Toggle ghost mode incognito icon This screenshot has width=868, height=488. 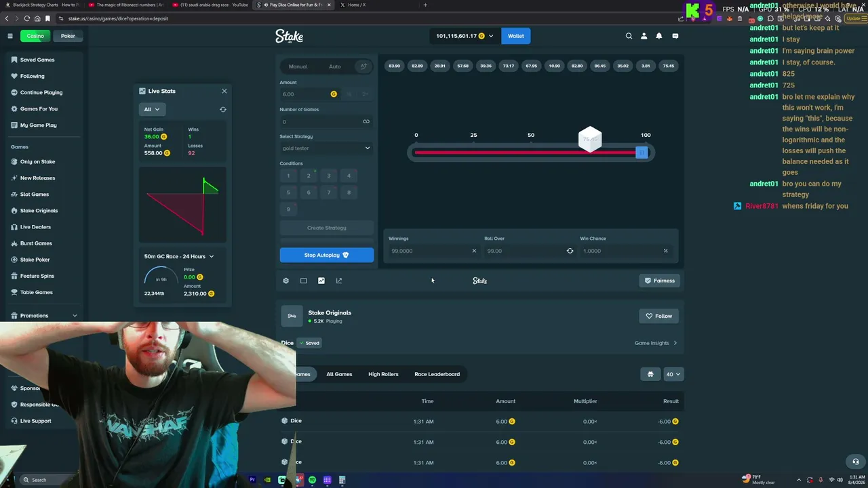tap(650, 374)
